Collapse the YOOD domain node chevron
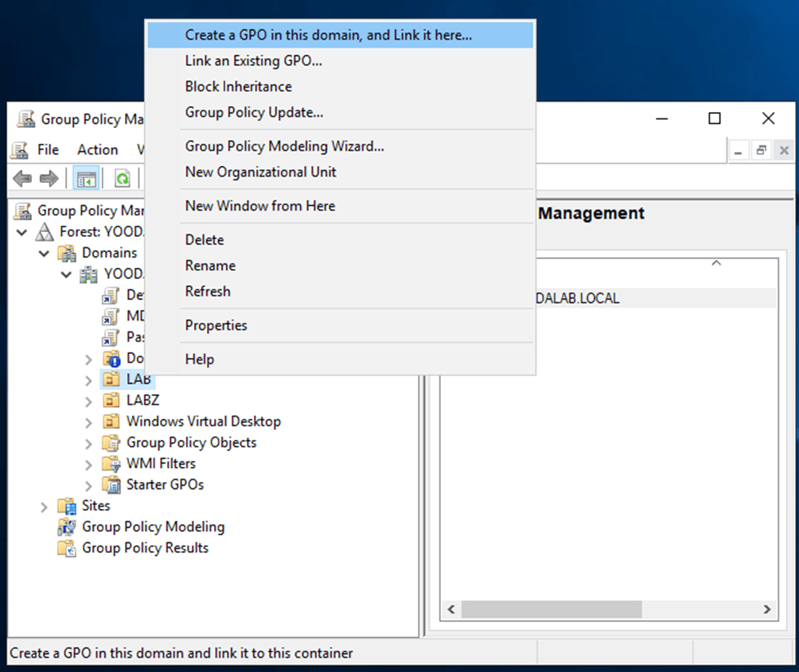This screenshot has height=672, width=799. point(66,275)
